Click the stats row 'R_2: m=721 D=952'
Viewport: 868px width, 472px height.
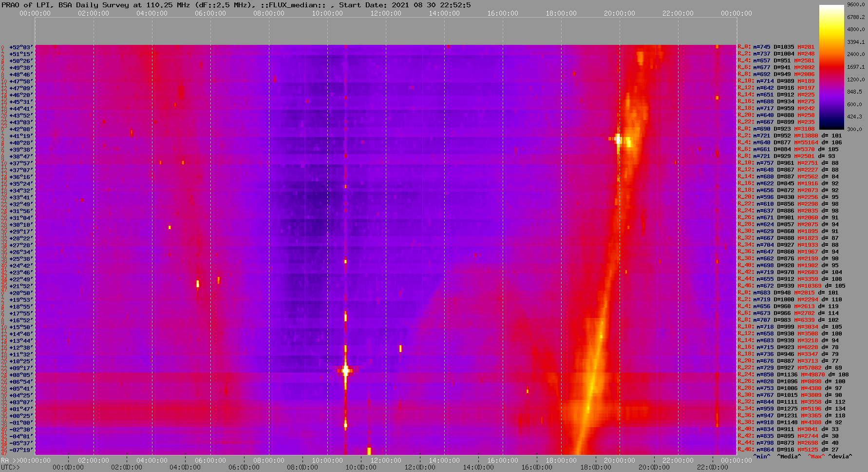[x=790, y=136]
